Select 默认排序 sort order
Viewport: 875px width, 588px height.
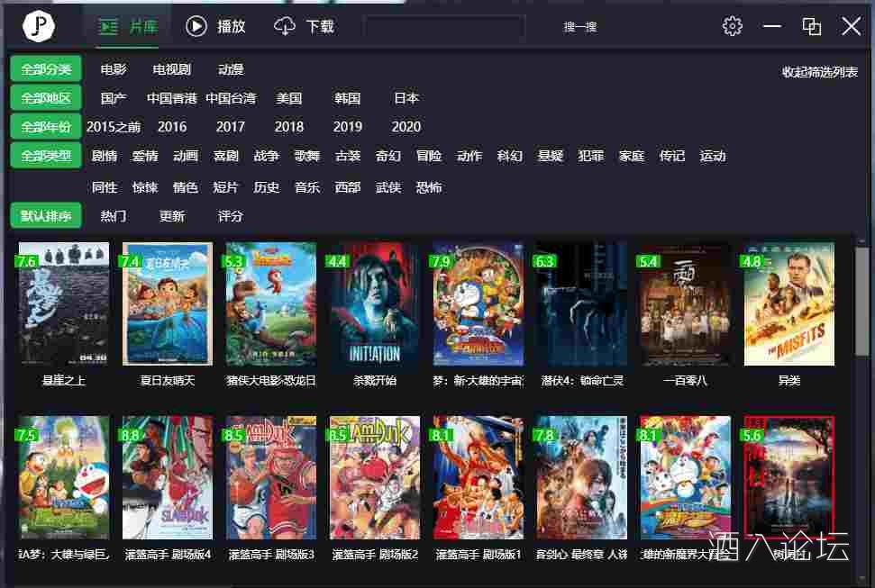[46, 216]
